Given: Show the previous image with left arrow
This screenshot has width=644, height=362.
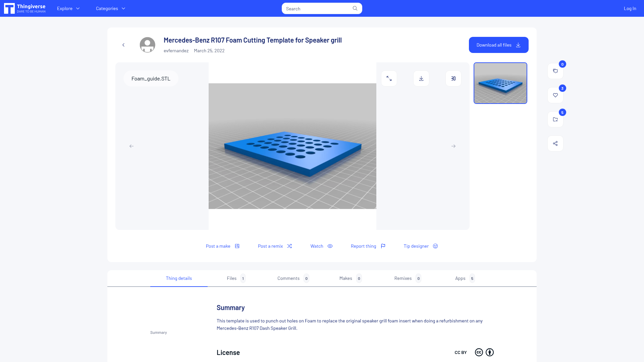Looking at the screenshot, I should (x=131, y=146).
